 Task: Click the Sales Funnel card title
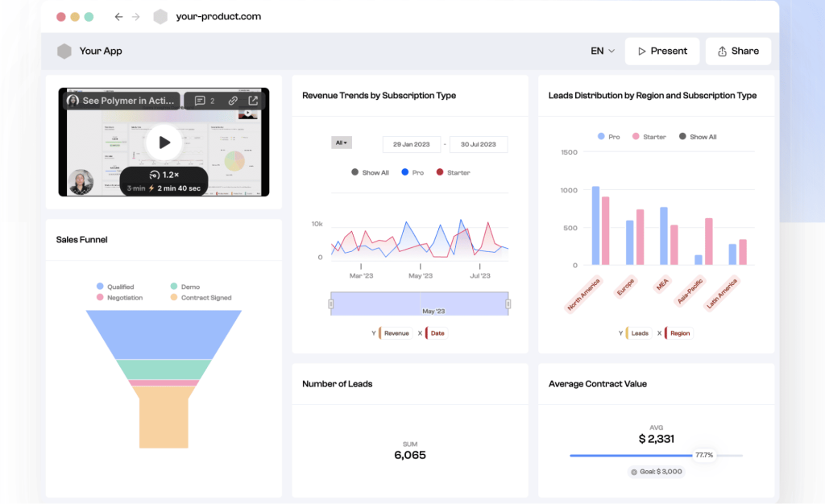click(81, 240)
